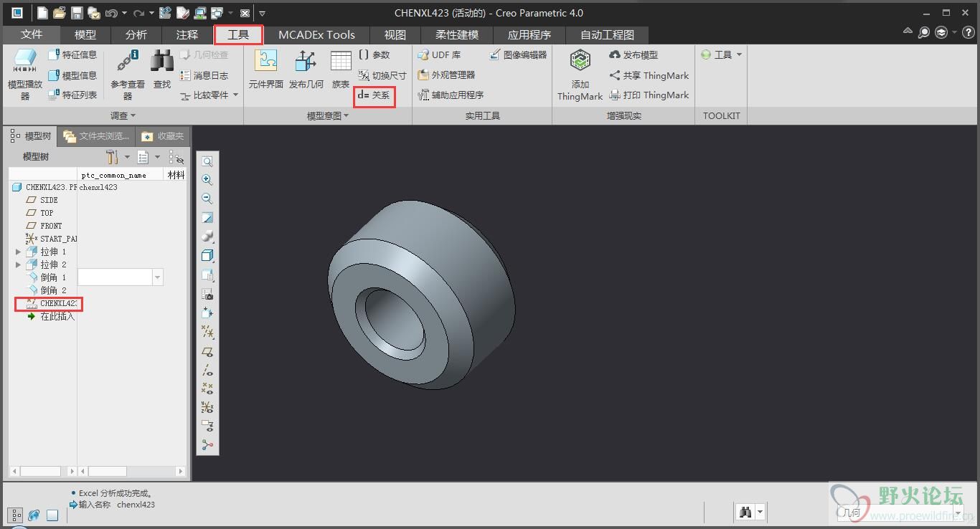Open the 参考查看器 reference viewer

coord(128,75)
